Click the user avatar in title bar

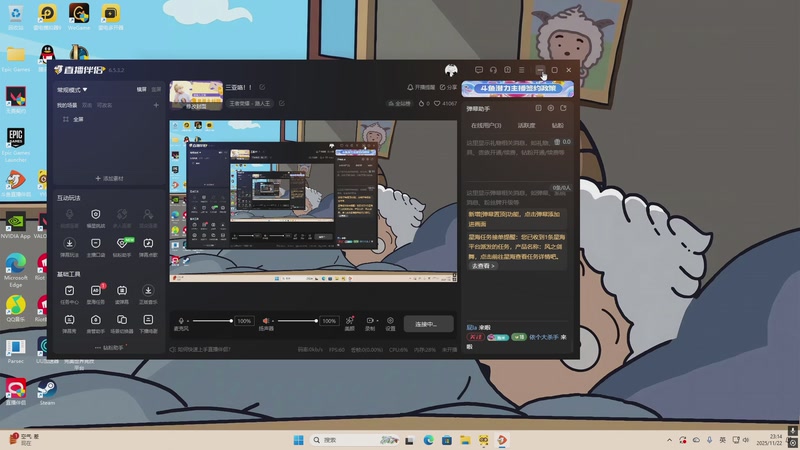point(451,70)
